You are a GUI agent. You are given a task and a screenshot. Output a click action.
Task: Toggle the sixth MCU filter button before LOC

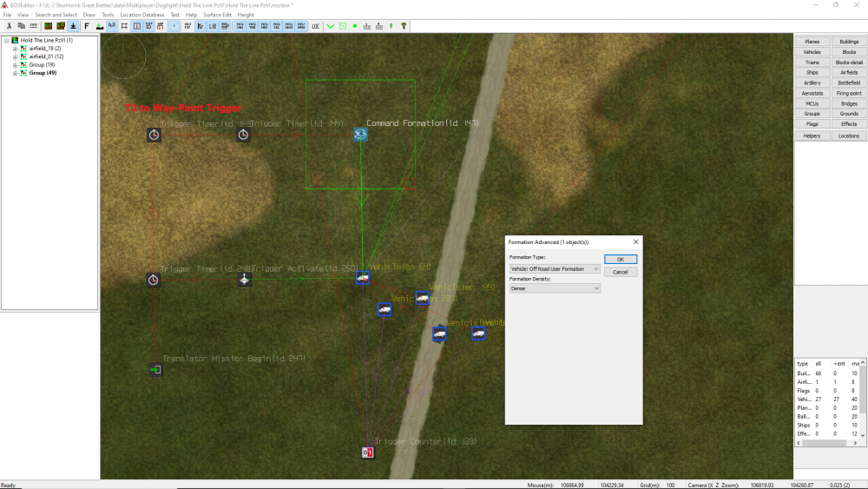tap(301, 26)
